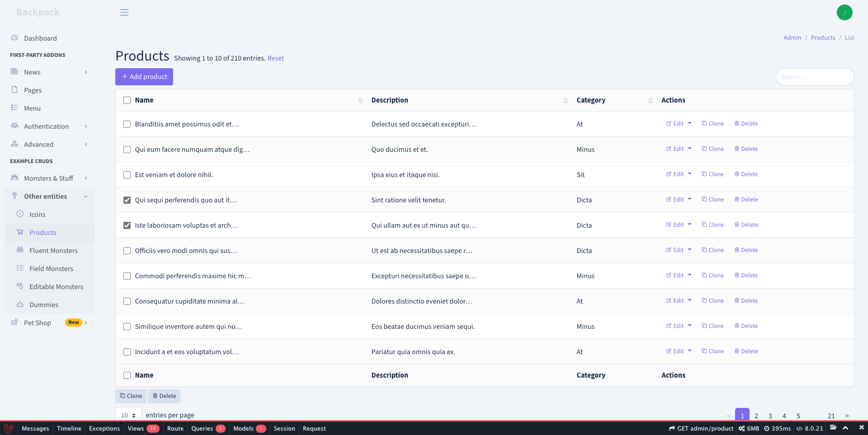This screenshot has width=868, height=435.
Task: Open debugbar Messages tab
Action: (x=35, y=428)
